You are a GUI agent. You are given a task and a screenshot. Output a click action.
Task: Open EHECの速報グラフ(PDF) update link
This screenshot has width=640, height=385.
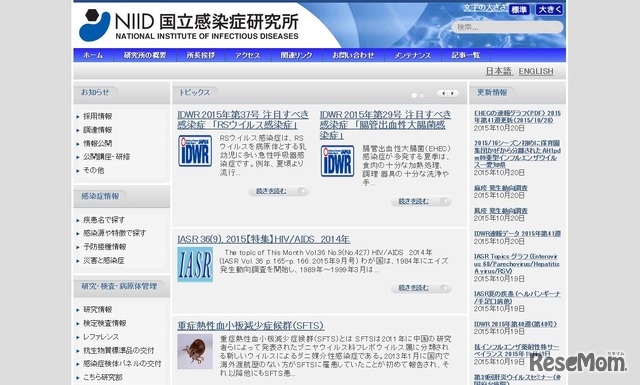[x=517, y=117]
